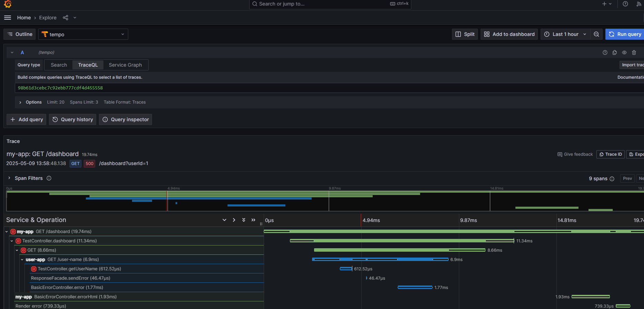Click the Give feedback link
Screen dimensions: 644x309
575,154
